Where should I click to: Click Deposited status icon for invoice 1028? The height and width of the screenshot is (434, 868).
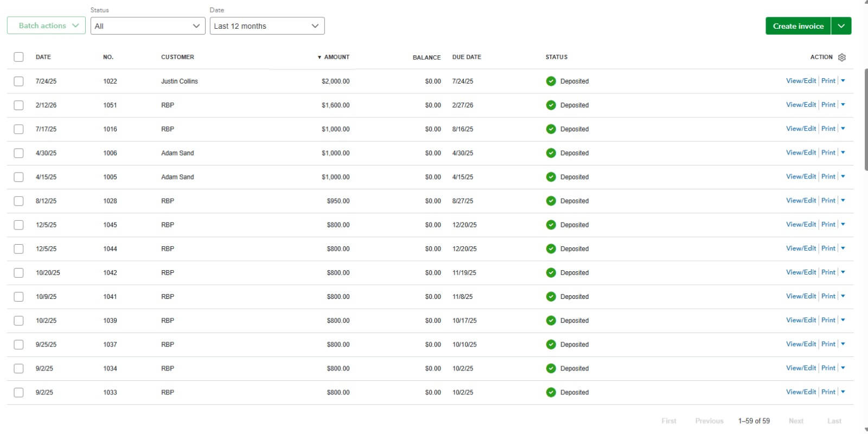551,201
